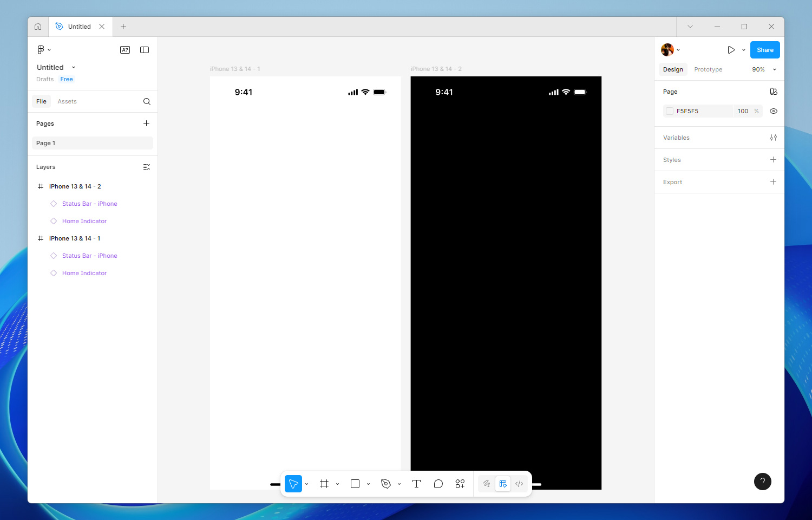812x520 pixels.
Task: Click the user avatar
Action: [667, 50]
